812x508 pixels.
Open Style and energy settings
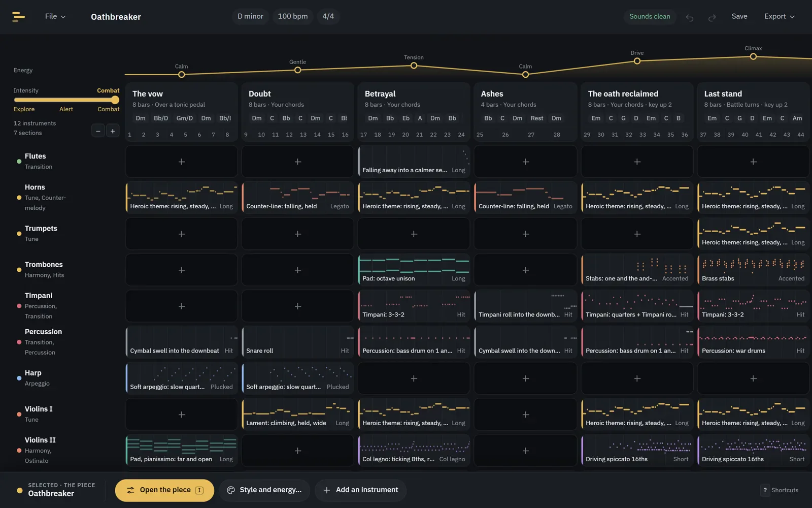[x=264, y=490]
